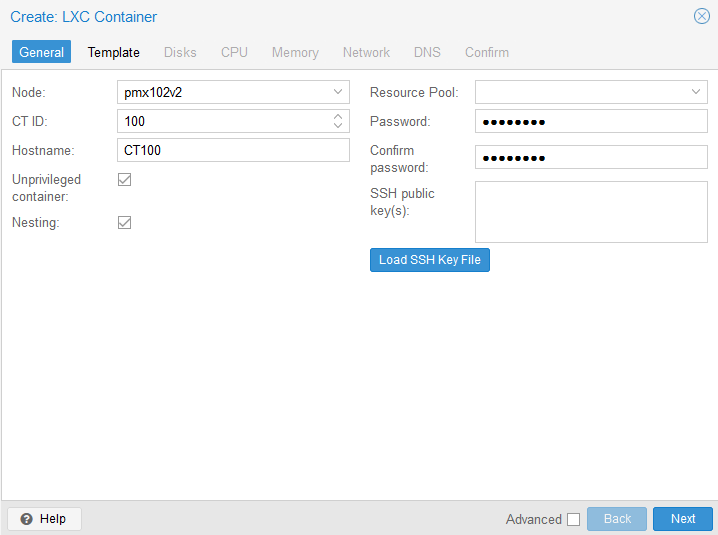The image size is (718, 535).
Task: Select the DNS tab
Action: (x=427, y=52)
